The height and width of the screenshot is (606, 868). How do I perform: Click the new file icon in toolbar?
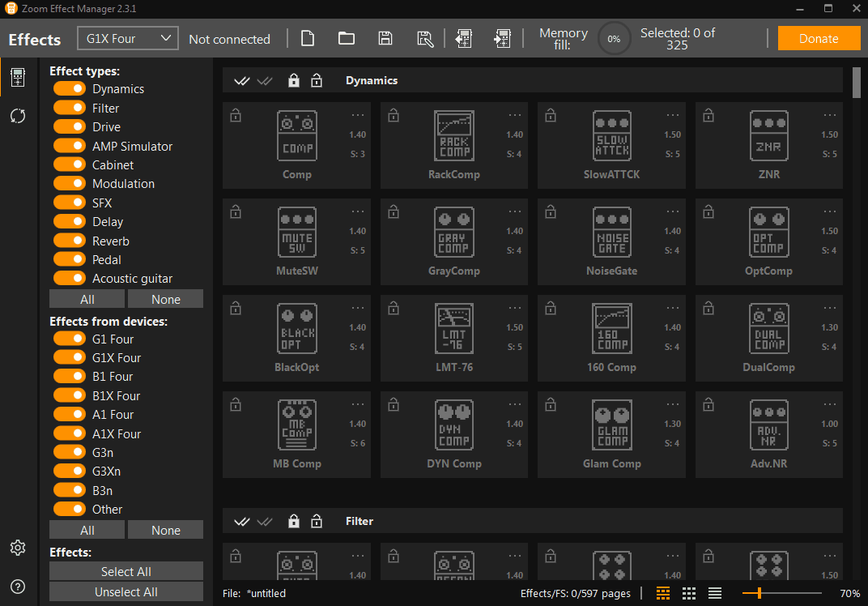(x=307, y=38)
